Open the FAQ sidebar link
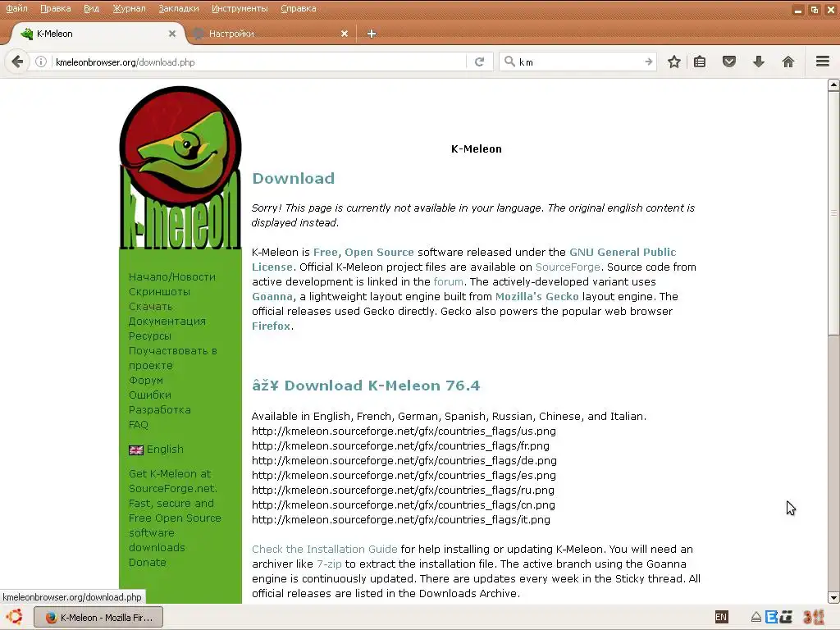The width and height of the screenshot is (840, 630). [x=138, y=424]
